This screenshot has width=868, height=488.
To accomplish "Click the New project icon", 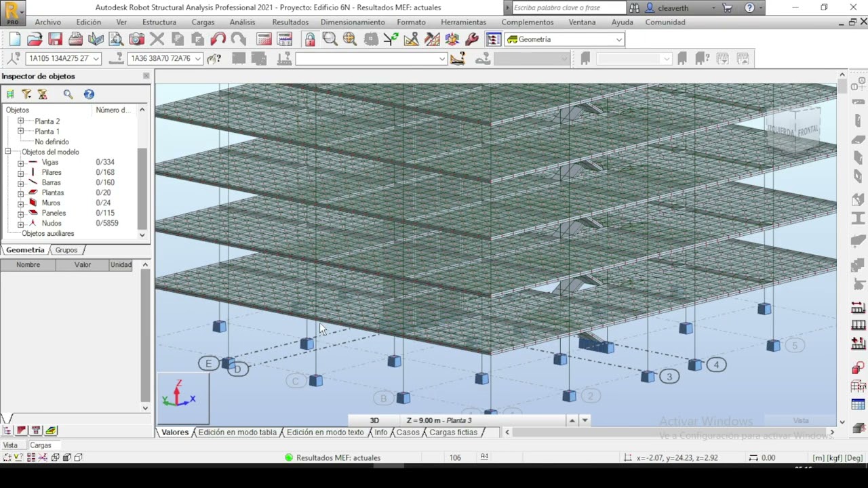I will (x=14, y=39).
